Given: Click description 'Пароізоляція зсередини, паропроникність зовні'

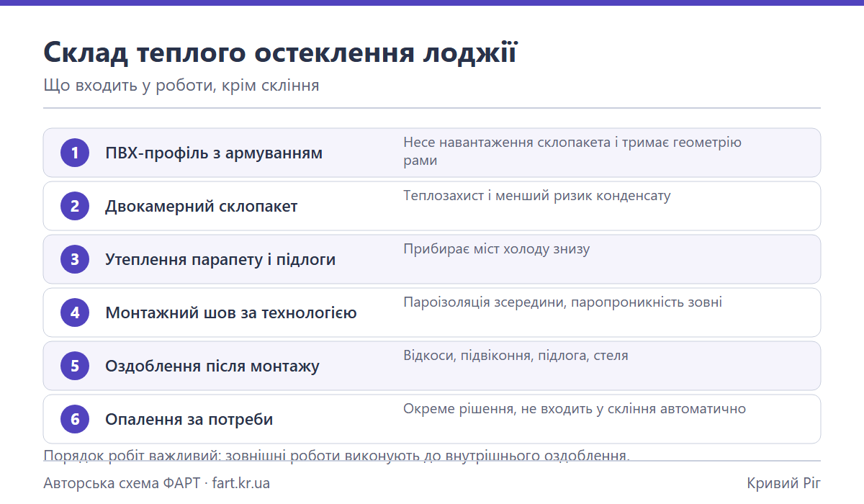Looking at the screenshot, I should tap(562, 302).
